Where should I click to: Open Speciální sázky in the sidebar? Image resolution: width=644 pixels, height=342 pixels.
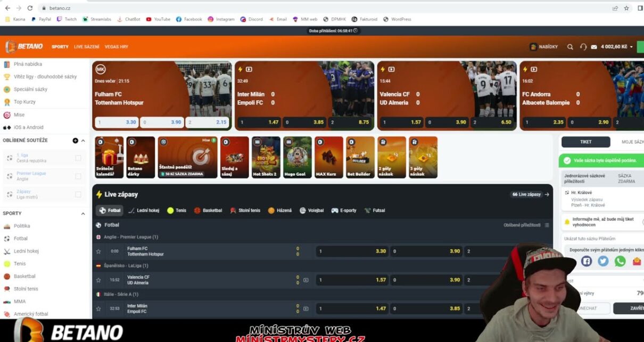point(30,89)
